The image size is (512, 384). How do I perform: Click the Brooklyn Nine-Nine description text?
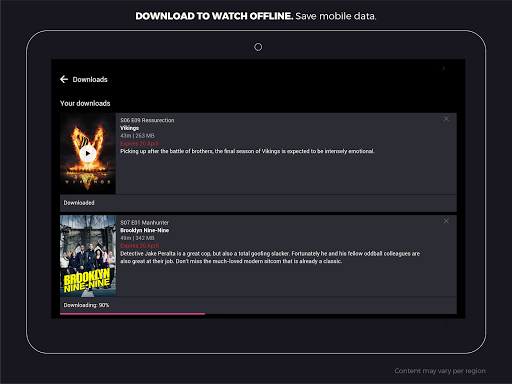pos(270,257)
